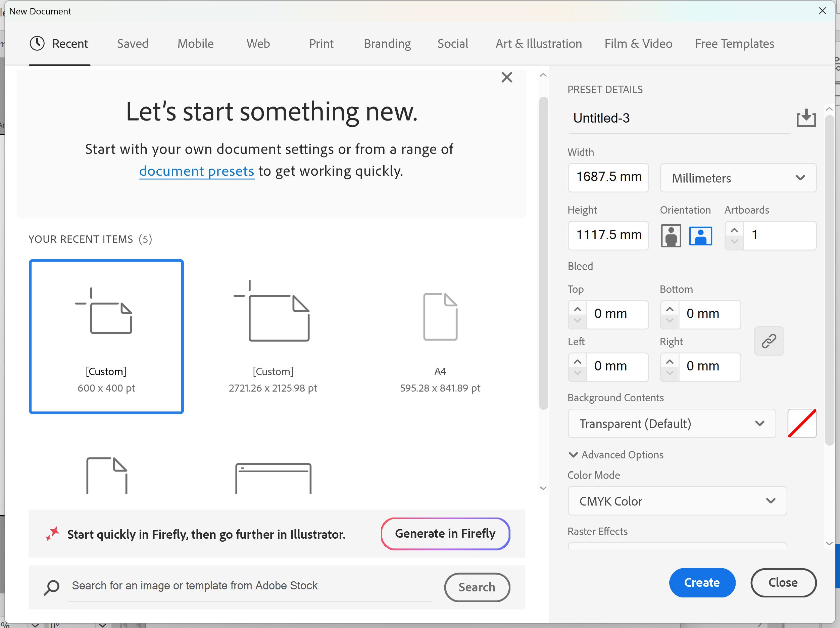Open the Film & Video tab
This screenshot has height=628, width=840.
click(638, 44)
